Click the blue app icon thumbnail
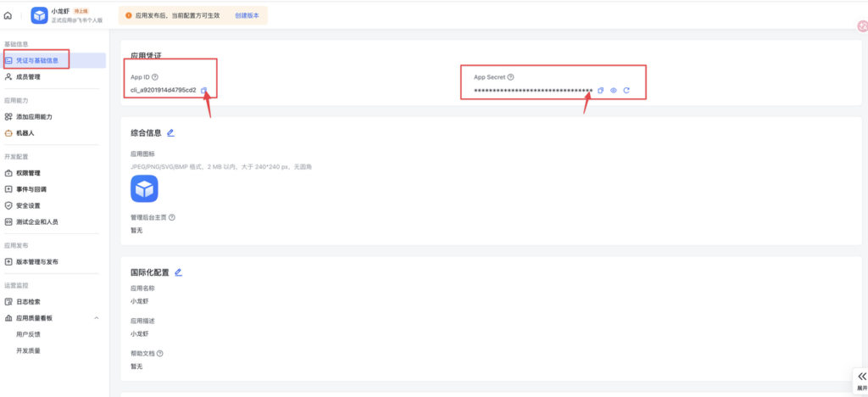The image size is (868, 397). point(144,188)
